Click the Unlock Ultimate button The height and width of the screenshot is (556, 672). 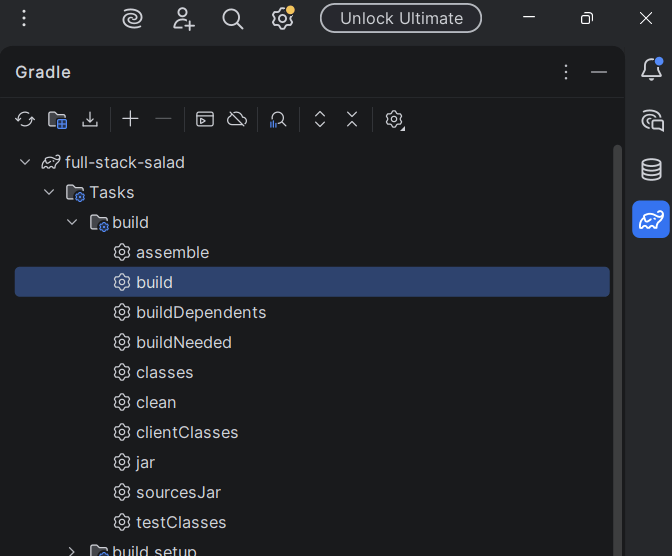click(401, 18)
